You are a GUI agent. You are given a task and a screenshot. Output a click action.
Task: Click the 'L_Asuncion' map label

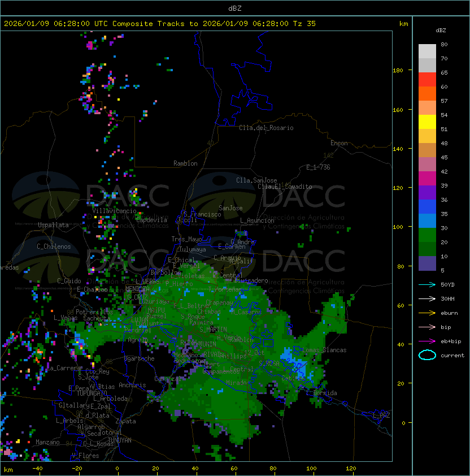coord(257,220)
